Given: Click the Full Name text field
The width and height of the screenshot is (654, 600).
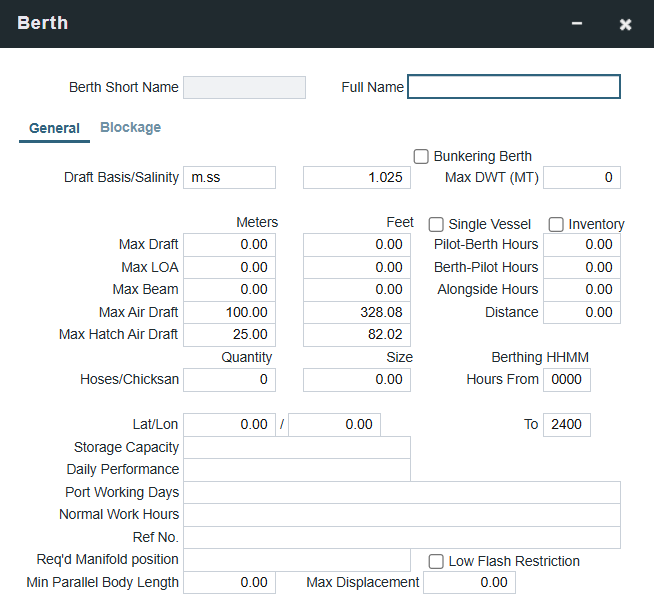Looking at the screenshot, I should click(x=513, y=87).
